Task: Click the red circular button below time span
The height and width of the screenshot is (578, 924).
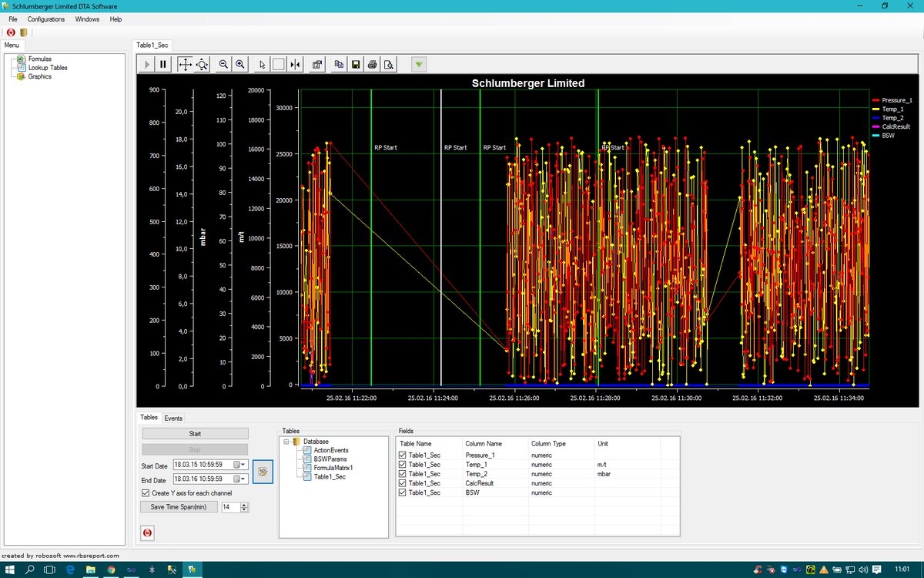Action: [x=148, y=533]
